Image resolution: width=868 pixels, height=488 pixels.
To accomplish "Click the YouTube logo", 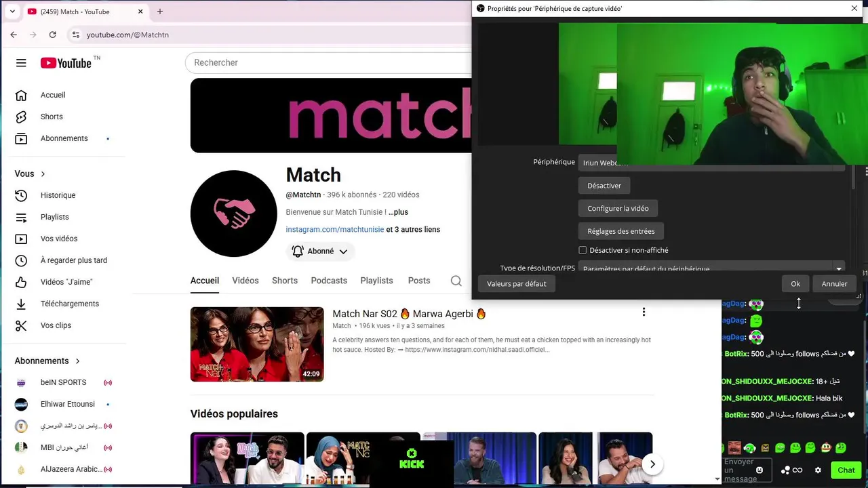I will pyautogui.click(x=66, y=63).
